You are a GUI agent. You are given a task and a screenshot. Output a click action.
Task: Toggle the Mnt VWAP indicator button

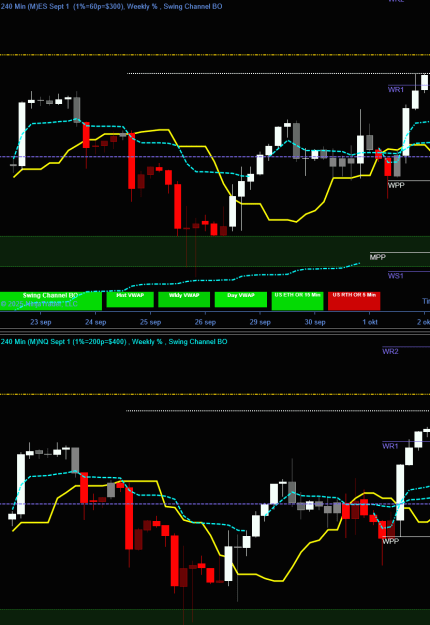130,300
